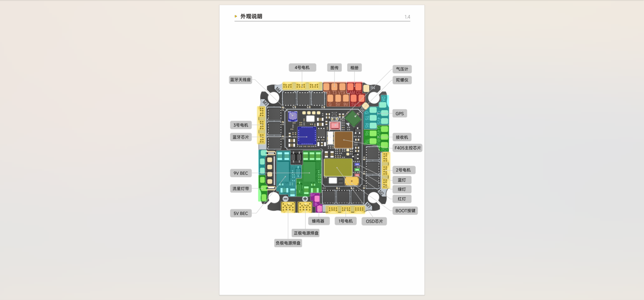Click the BOOT按键 label

tap(405, 211)
